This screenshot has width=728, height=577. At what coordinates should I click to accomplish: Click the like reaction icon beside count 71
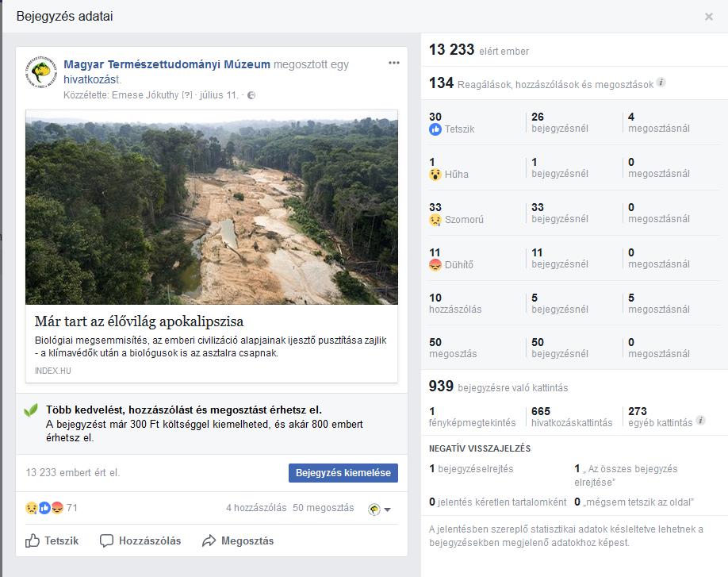click(x=44, y=508)
